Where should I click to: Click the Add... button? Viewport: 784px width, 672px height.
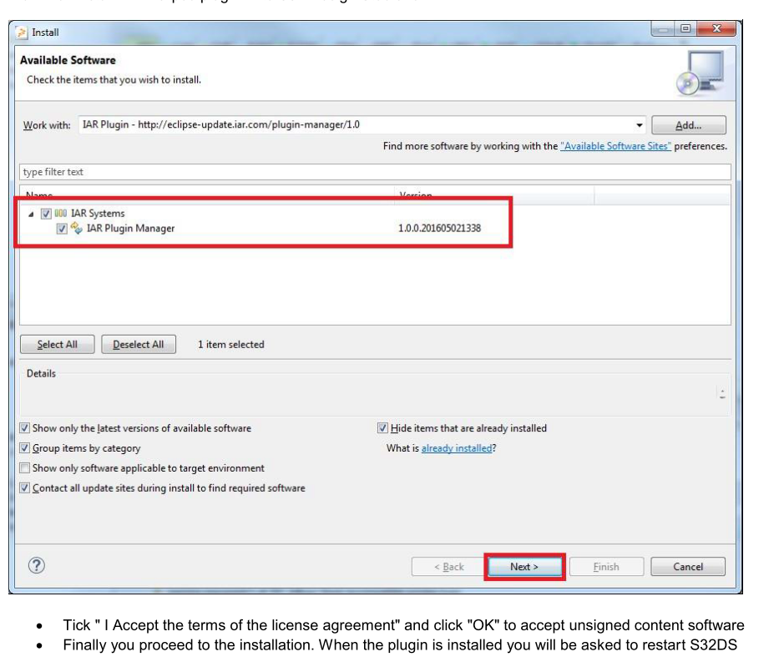[x=689, y=125]
